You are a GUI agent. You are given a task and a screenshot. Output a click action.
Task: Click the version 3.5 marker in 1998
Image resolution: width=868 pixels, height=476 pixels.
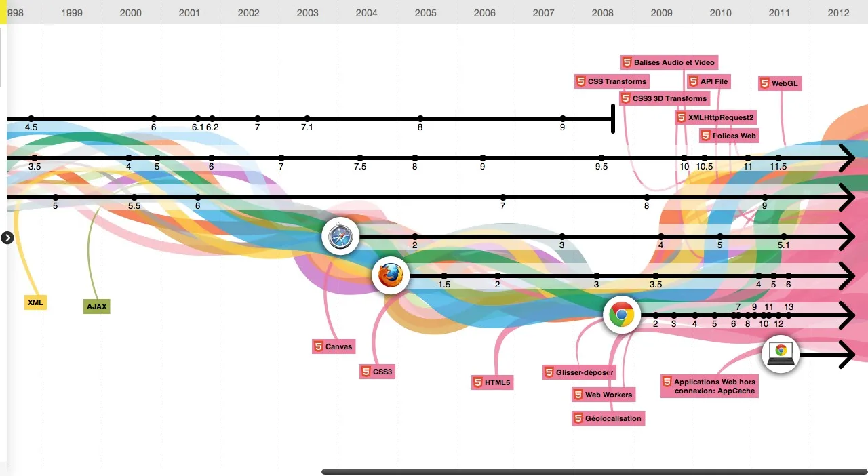(35, 159)
